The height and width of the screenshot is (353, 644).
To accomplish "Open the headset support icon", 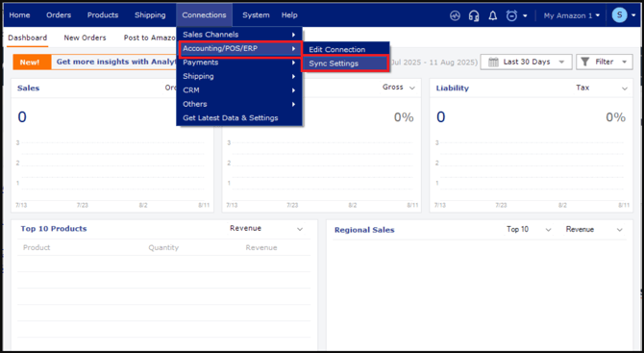I will pyautogui.click(x=474, y=15).
